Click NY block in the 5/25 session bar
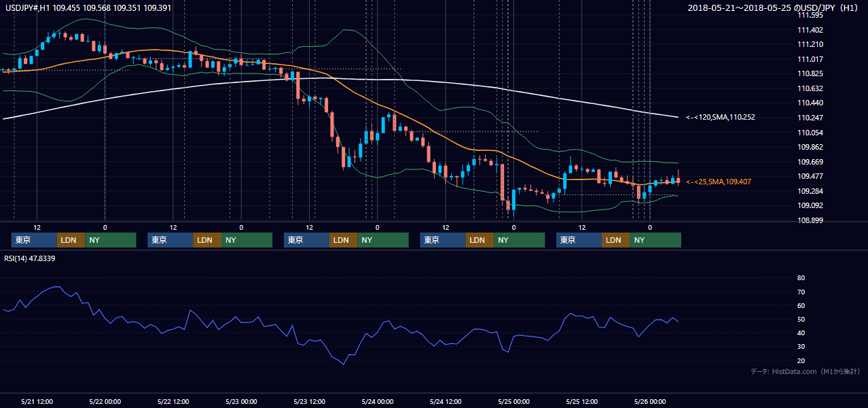This screenshot has height=408, width=868. point(655,240)
